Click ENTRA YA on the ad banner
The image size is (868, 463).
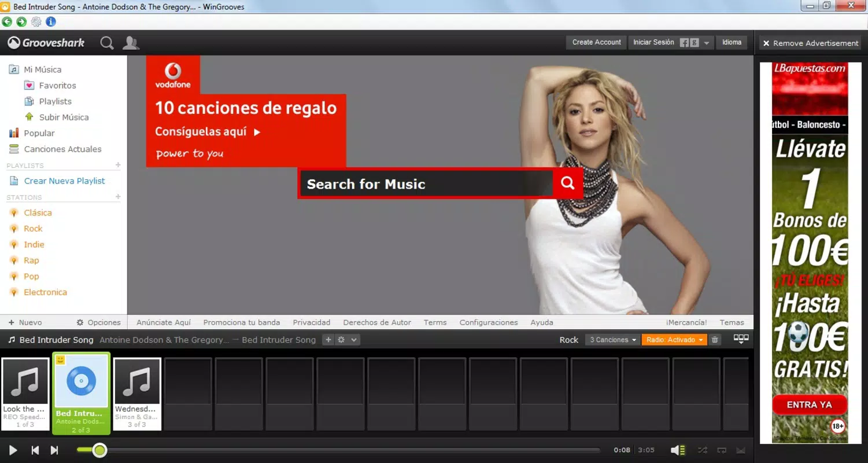[809, 405]
